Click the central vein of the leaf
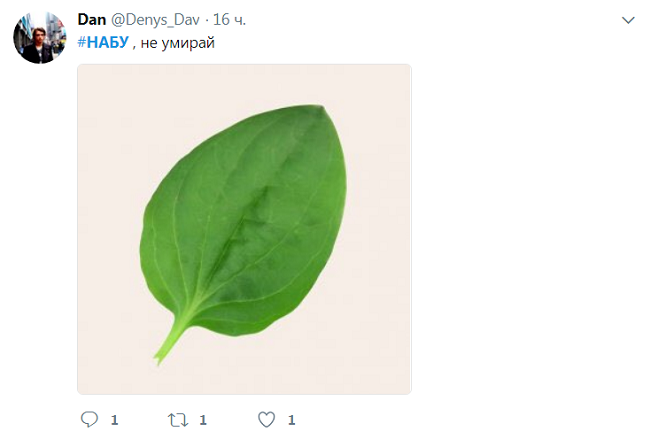Screen dimensions: 650x439 click(x=250, y=220)
